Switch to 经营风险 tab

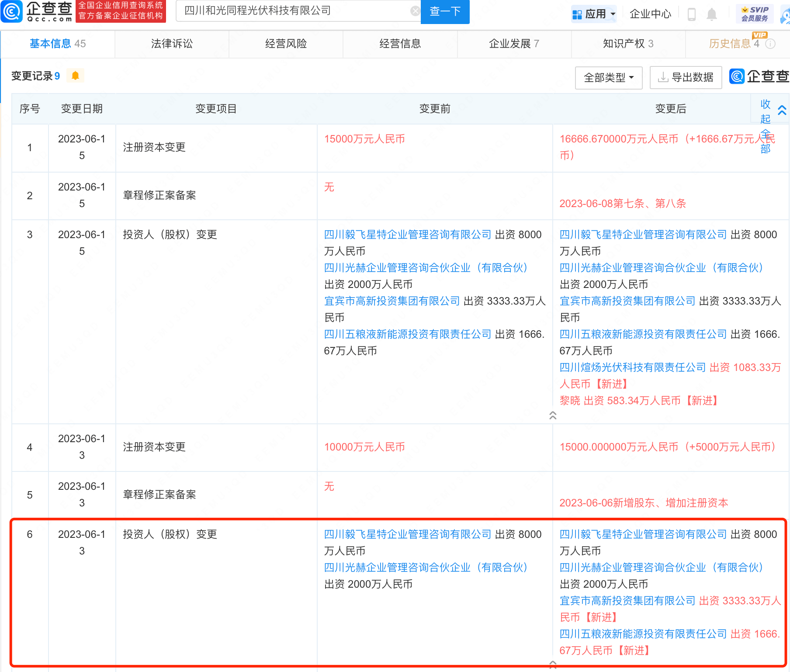286,44
